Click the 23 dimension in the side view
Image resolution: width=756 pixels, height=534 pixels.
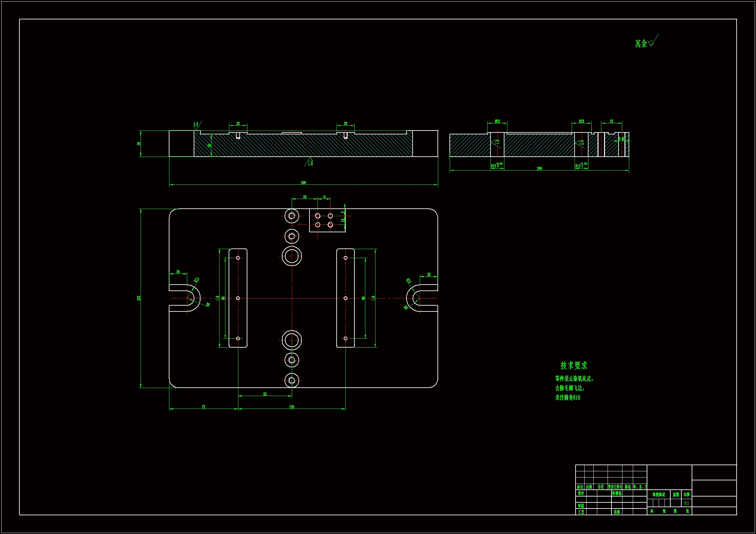(611, 121)
